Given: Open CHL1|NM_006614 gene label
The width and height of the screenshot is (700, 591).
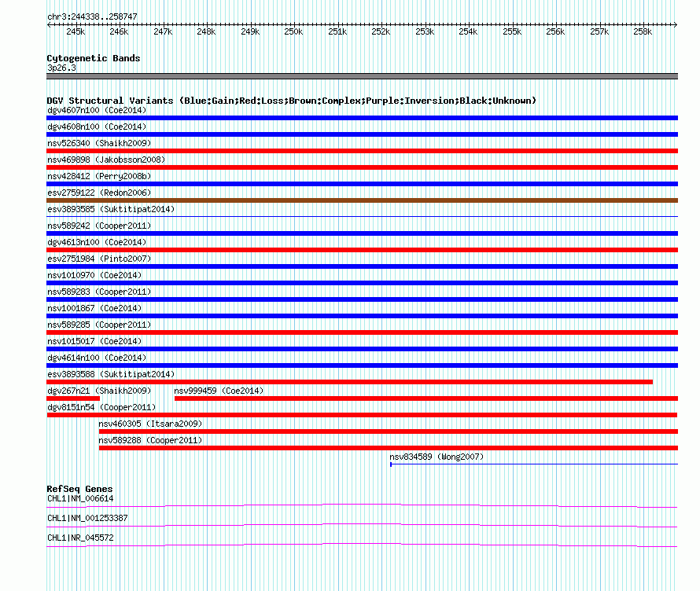Looking at the screenshot, I should 80,499.
